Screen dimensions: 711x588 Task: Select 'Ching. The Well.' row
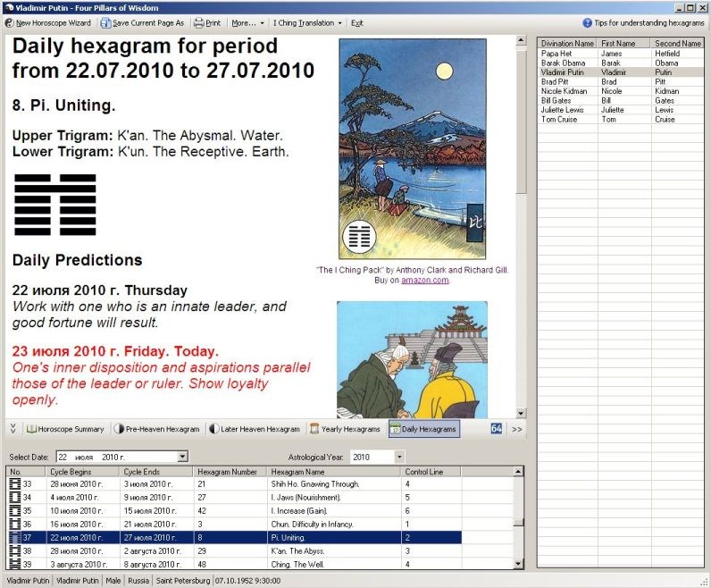[x=234, y=564]
